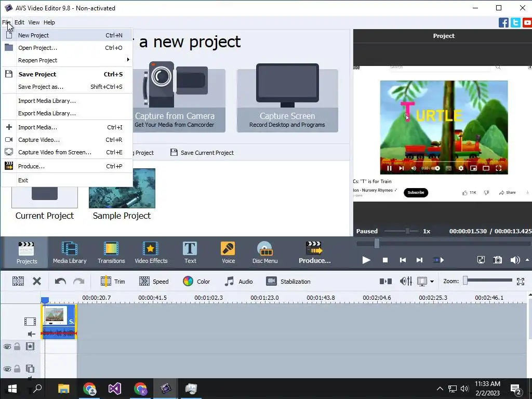This screenshot has width=532, height=399.
Task: Click the fullscreen preview icon
Action: coord(481,260)
